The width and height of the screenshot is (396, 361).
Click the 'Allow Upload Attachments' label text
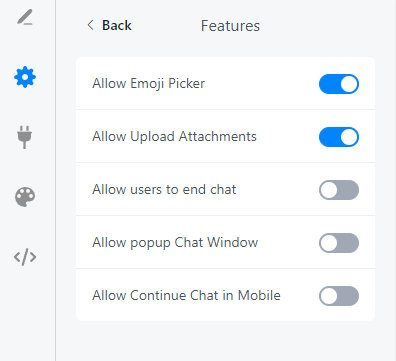(x=174, y=137)
